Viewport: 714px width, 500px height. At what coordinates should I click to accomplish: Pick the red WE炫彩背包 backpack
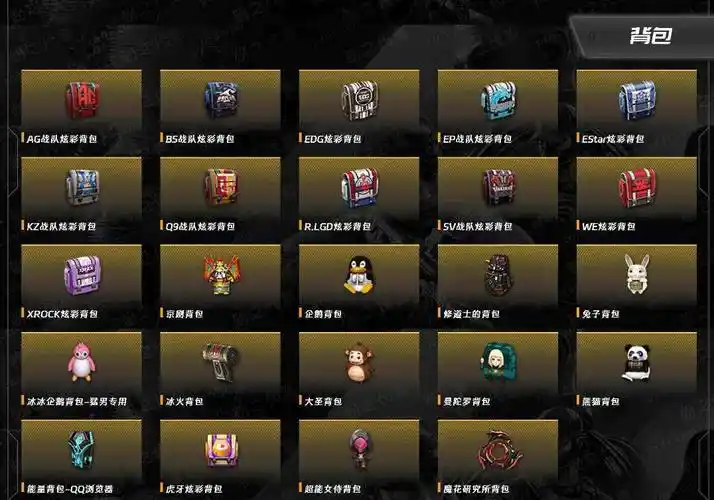pyautogui.click(x=637, y=188)
